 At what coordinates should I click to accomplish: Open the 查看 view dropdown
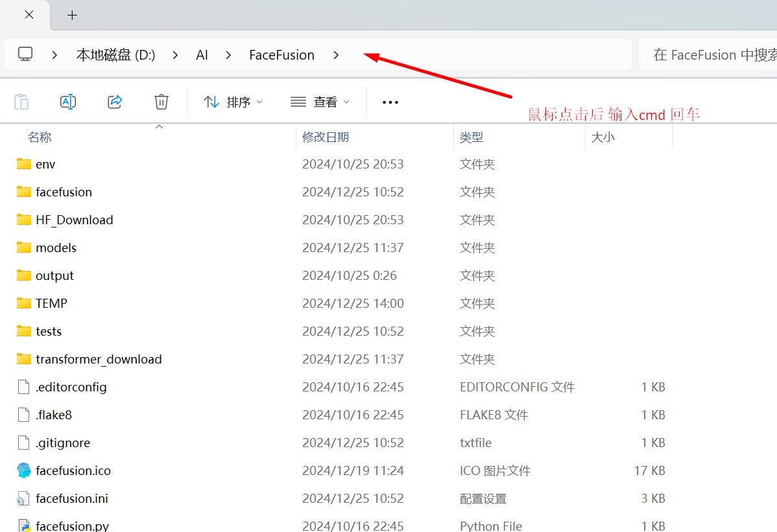(x=320, y=102)
